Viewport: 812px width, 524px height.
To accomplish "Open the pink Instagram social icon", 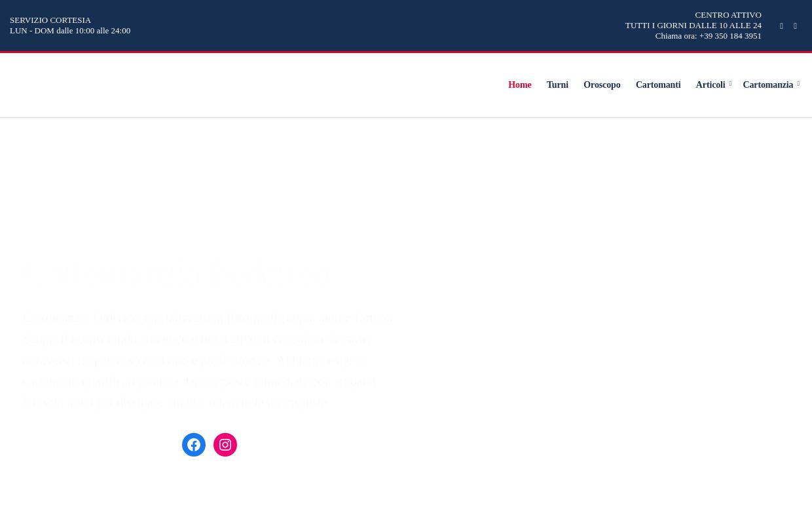I will tap(225, 445).
